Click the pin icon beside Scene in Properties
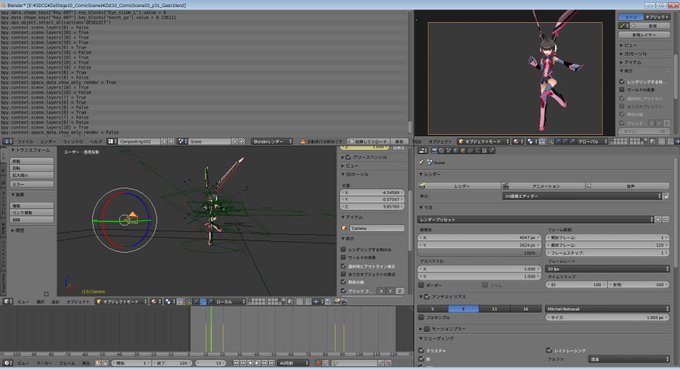The height and width of the screenshot is (369, 680). (421, 162)
